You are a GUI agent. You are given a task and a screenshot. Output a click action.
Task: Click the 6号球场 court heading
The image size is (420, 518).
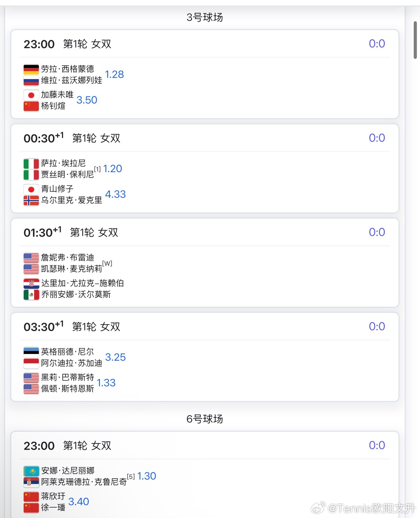pyautogui.click(x=205, y=419)
